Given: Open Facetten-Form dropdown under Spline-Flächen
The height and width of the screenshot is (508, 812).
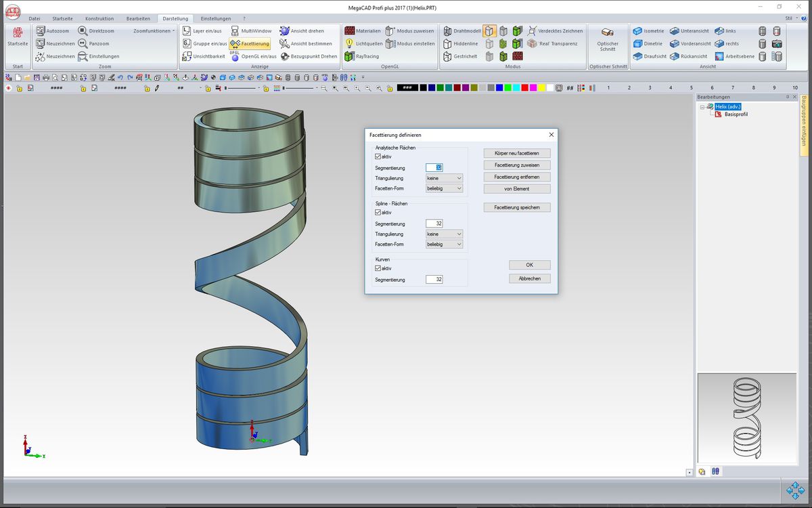Looking at the screenshot, I should [x=444, y=244].
